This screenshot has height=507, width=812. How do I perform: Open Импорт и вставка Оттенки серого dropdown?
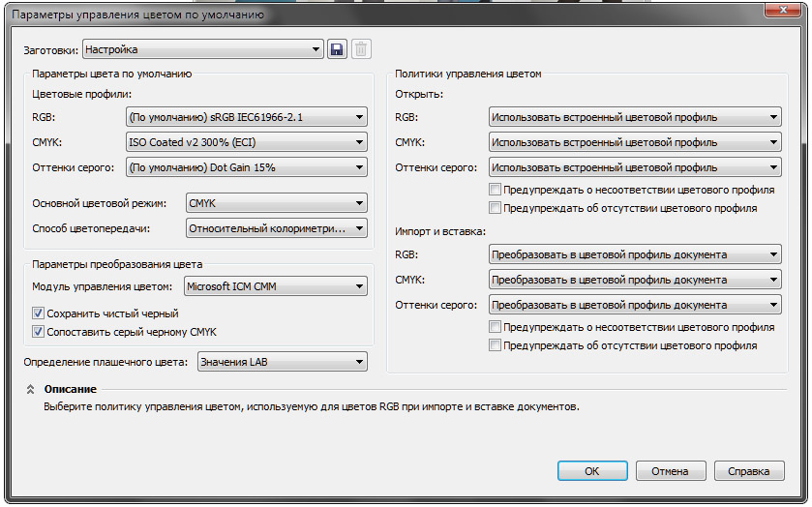635,305
